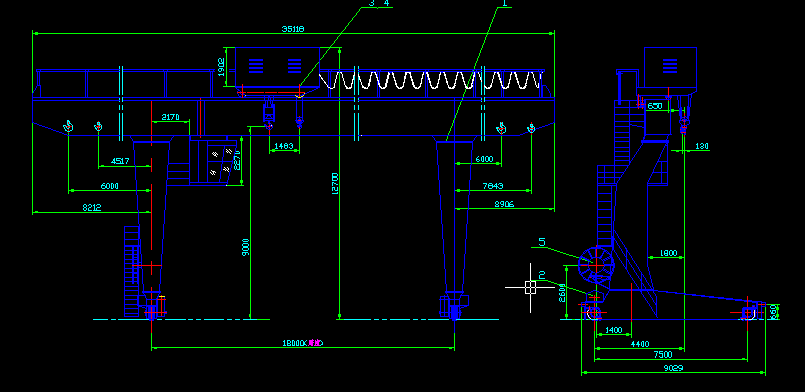Select the 35118 overall span dimension text
Viewport: 805px width, 392px height.
tap(293, 29)
